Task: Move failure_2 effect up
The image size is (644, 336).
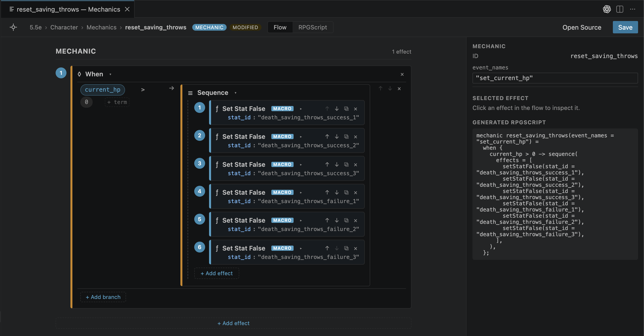Action: pyautogui.click(x=327, y=220)
